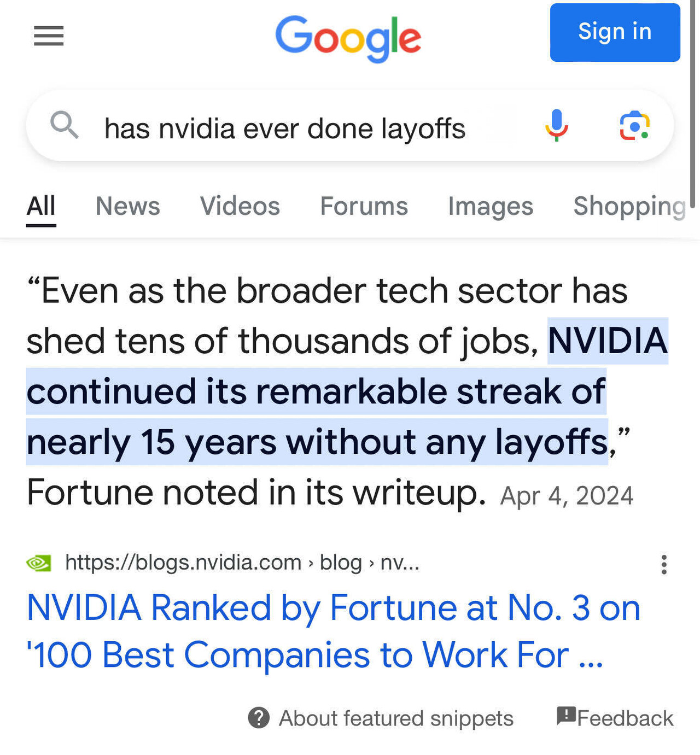Open the Shopping results tab
This screenshot has height=755, width=700.
pyautogui.click(x=629, y=207)
